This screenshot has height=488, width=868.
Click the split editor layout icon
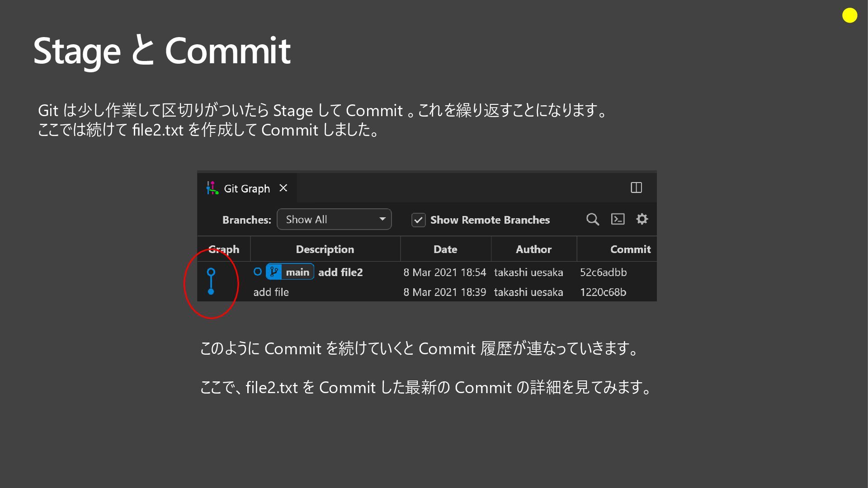click(x=636, y=188)
